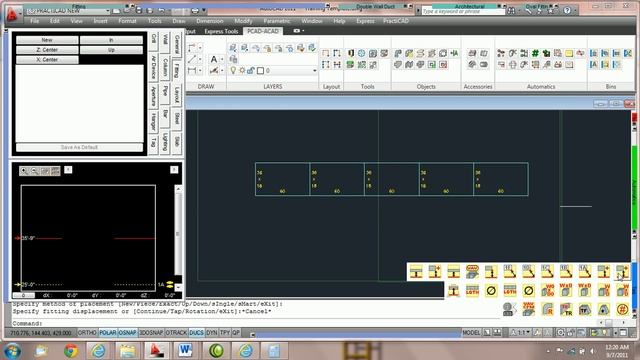
Task: Open Google Chrome from the taskbar
Action: point(71,350)
